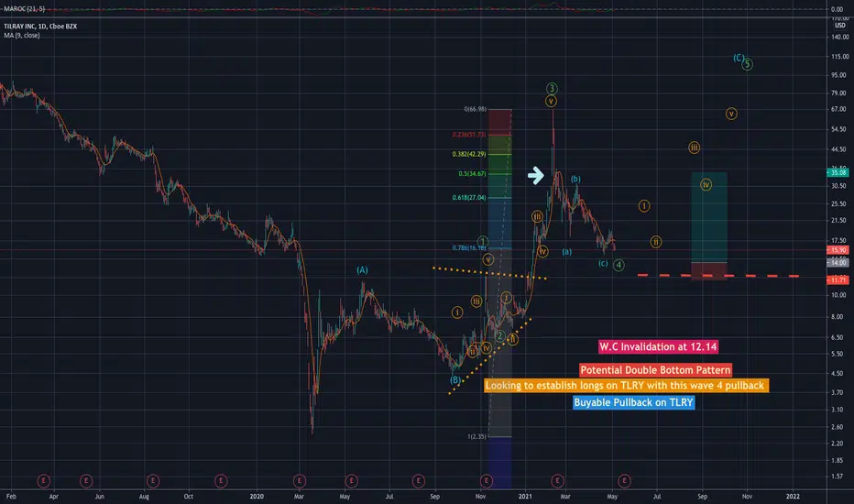Select the (C) wave target label
854x504 pixels.
[739, 57]
